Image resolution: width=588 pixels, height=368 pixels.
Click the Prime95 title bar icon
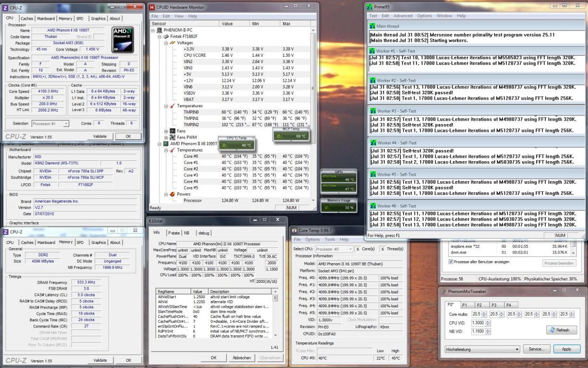(369, 7)
